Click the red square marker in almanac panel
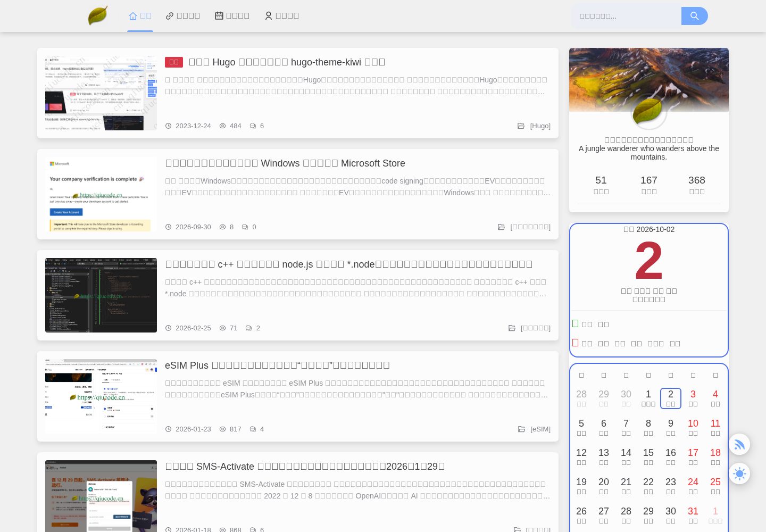The width and height of the screenshot is (766, 532). pyautogui.click(x=575, y=343)
